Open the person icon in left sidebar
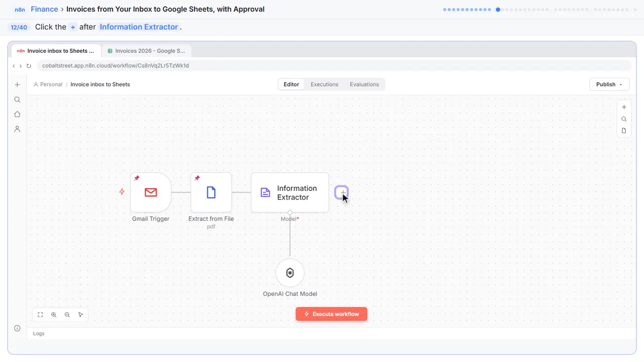The width and height of the screenshot is (644, 362). (x=17, y=129)
